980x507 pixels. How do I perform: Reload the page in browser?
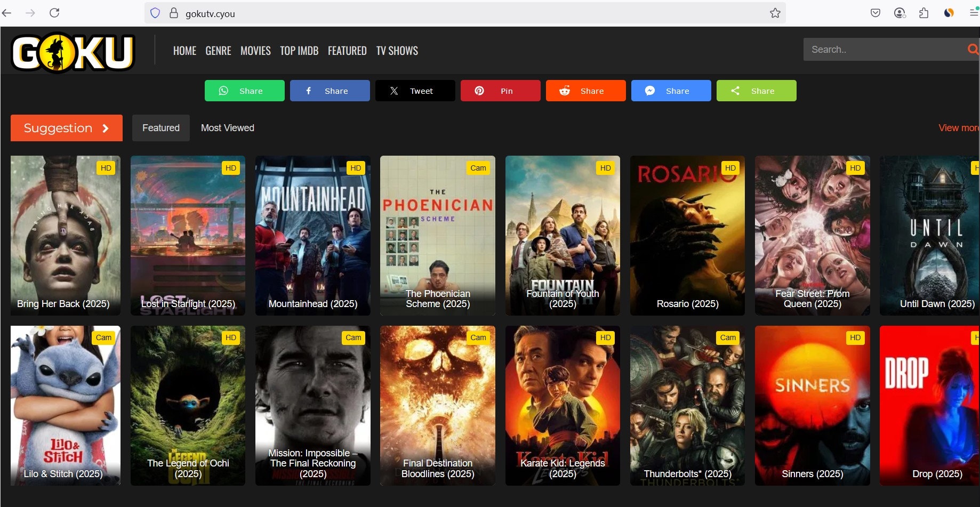(54, 13)
